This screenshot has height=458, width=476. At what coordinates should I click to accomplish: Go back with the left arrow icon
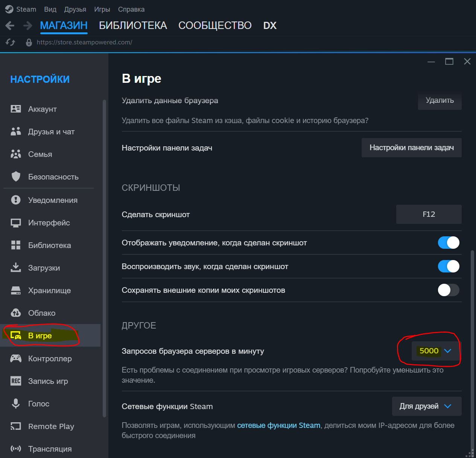coord(10,26)
